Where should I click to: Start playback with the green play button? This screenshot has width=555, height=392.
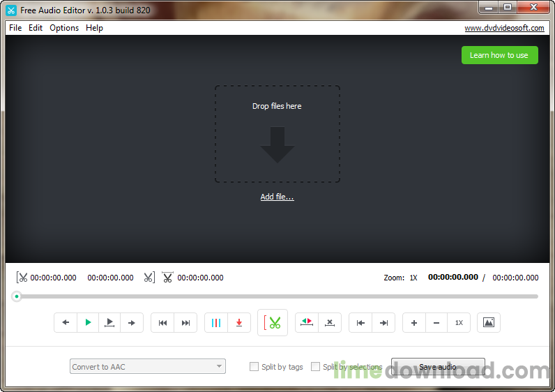(88, 322)
